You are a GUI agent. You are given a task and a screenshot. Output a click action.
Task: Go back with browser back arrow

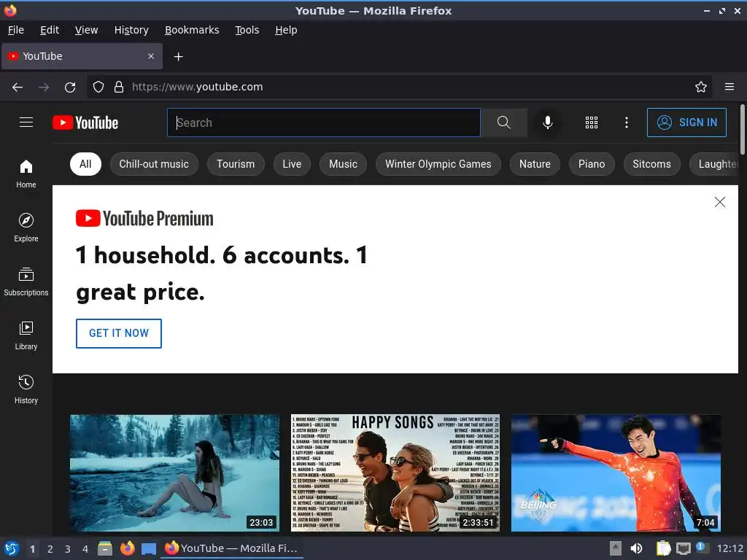[x=18, y=87]
